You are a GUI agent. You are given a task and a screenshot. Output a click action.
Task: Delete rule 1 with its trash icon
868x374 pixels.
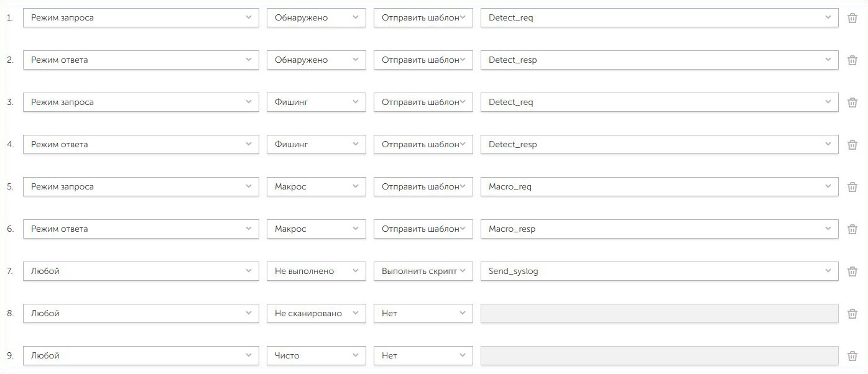[852, 18]
